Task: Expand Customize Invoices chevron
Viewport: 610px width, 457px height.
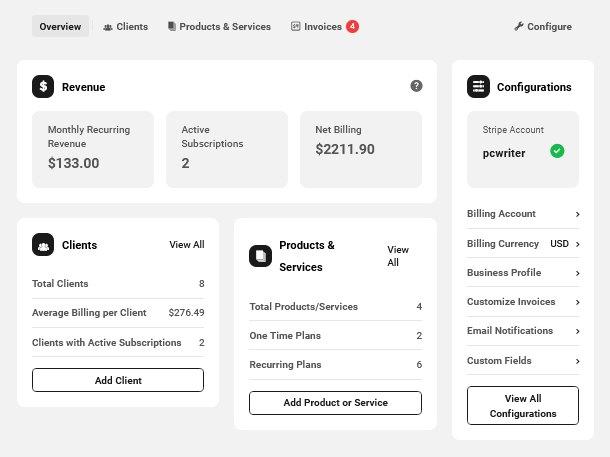Action: click(578, 302)
